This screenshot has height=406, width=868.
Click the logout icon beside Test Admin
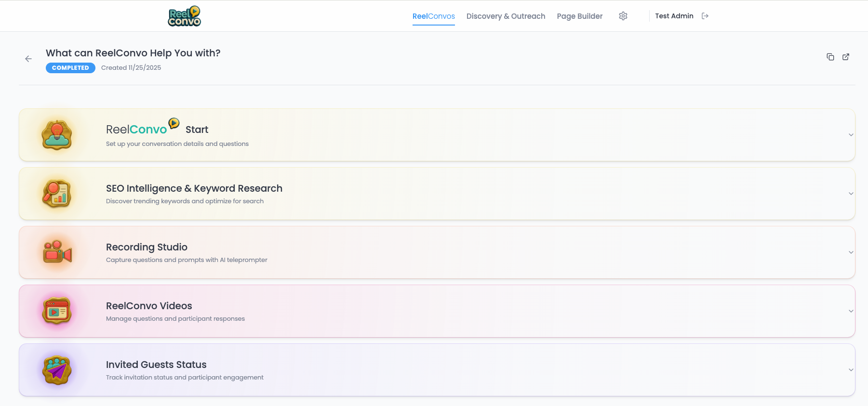pos(705,16)
